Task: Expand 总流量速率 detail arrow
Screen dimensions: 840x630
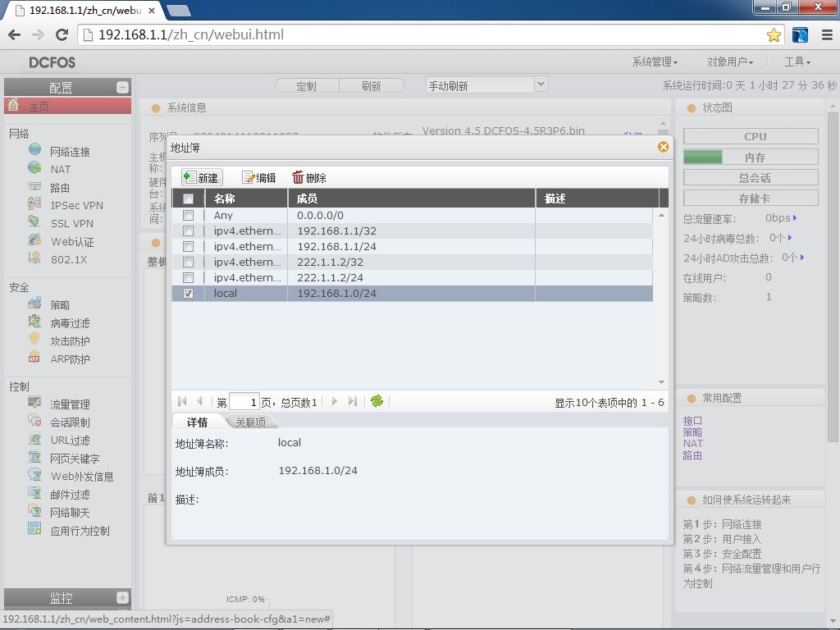Action: click(x=795, y=218)
